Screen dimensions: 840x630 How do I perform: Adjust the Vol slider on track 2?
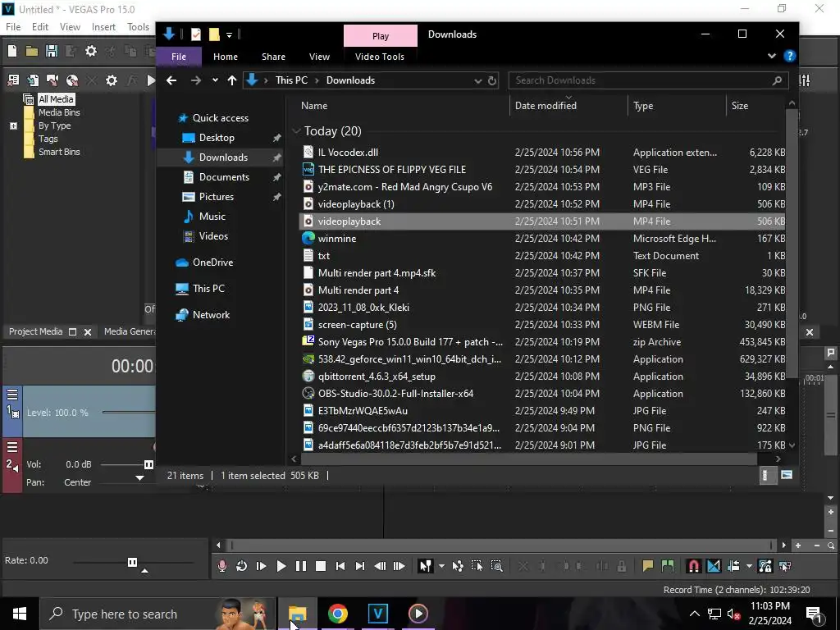pos(148,464)
